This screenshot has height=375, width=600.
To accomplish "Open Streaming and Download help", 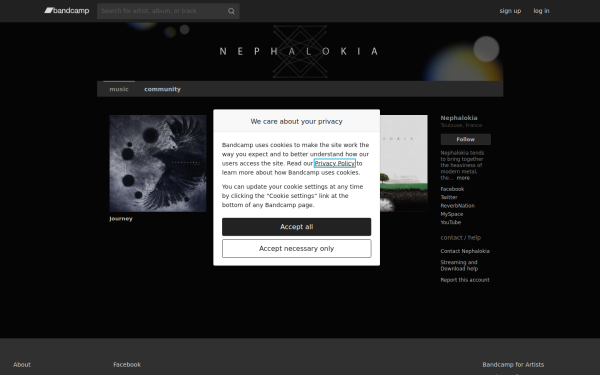I will (459, 266).
